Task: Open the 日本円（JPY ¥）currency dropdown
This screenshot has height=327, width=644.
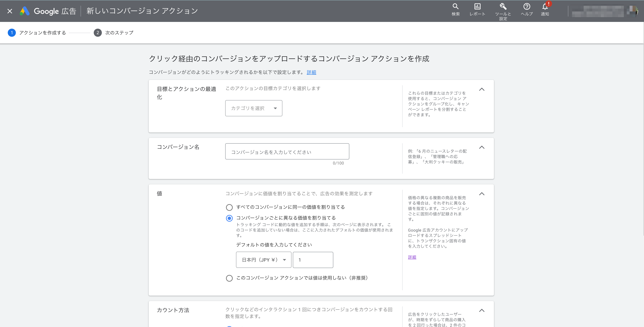Action: pyautogui.click(x=264, y=260)
